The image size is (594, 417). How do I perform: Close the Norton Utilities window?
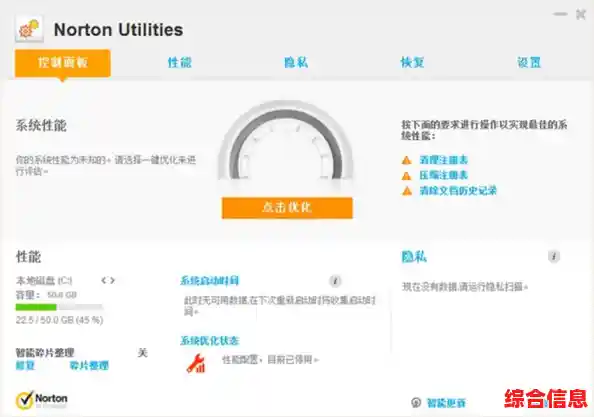pos(581,14)
